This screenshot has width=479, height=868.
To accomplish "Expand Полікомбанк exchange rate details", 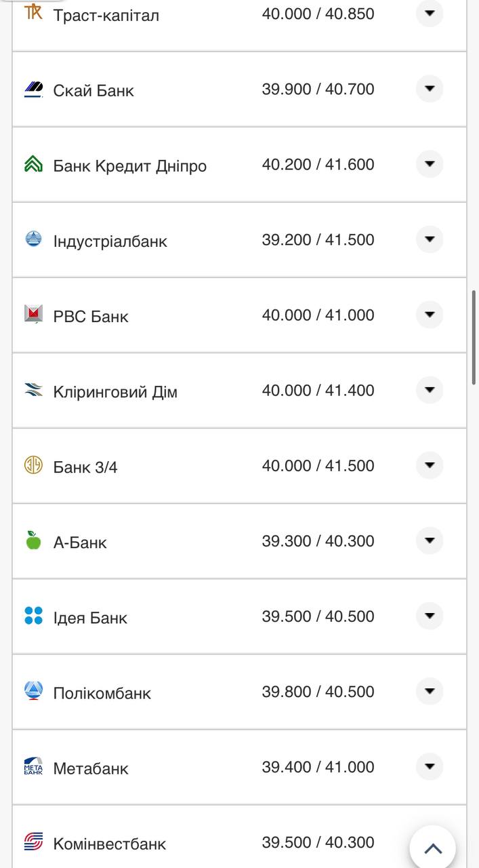I will pos(429,691).
